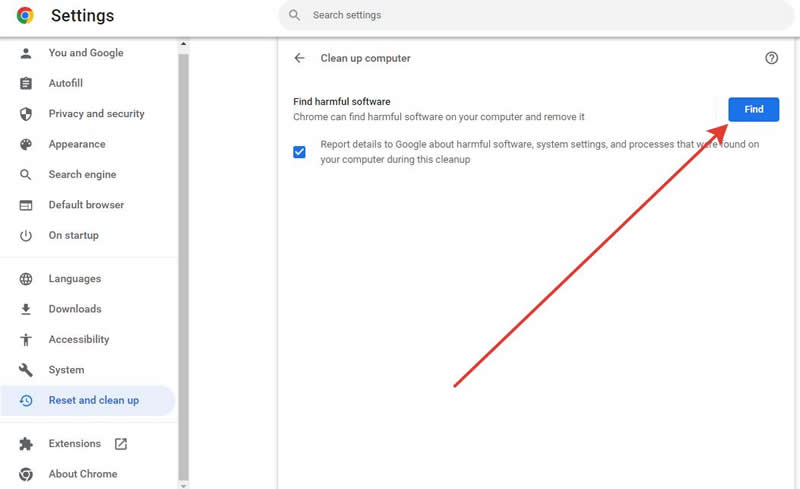Uncheck Report details to Google checkbox

pos(299,152)
